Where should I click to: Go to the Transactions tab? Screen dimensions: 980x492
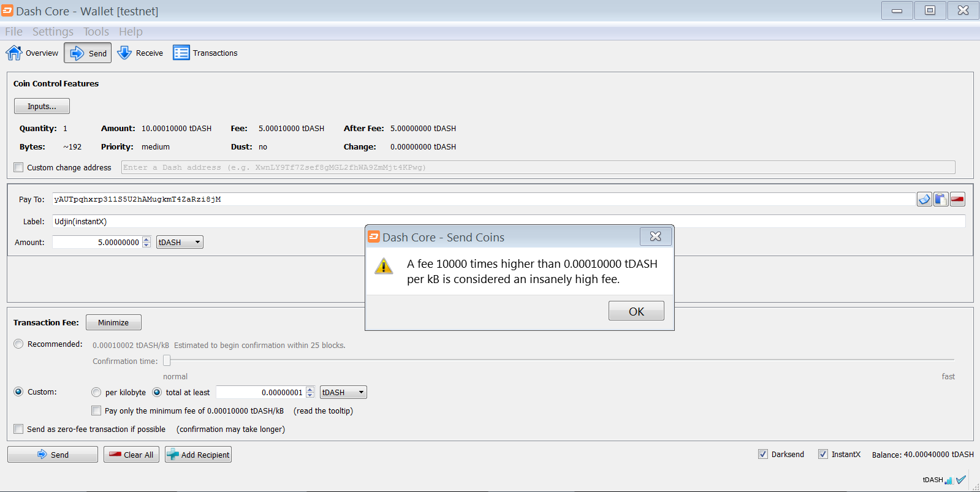point(205,53)
